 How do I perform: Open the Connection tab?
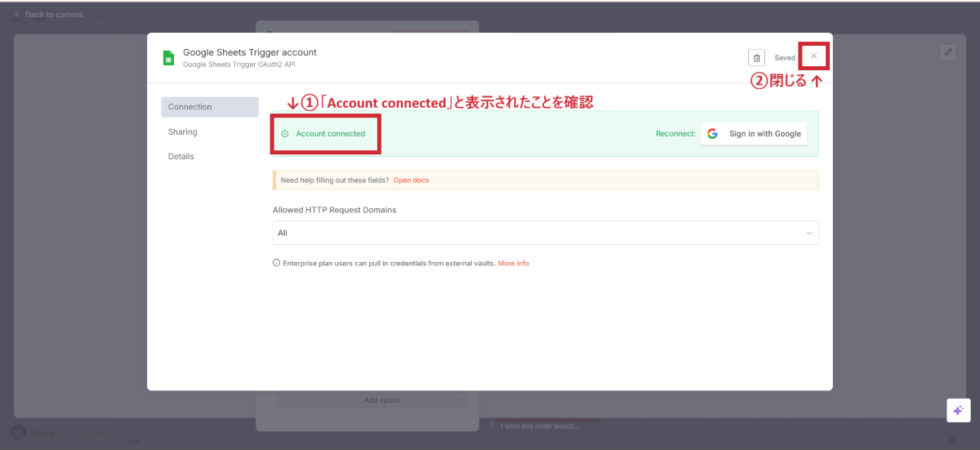tap(209, 107)
